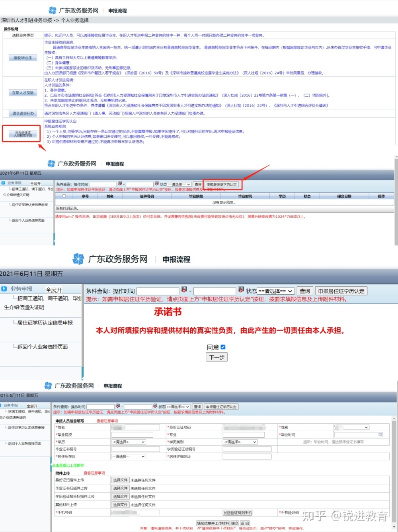Select 返回个人业务选择页面 in the applicant form page sidebar
Image resolution: width=398 pixels, height=532 pixels.
pyautogui.click(x=25, y=443)
